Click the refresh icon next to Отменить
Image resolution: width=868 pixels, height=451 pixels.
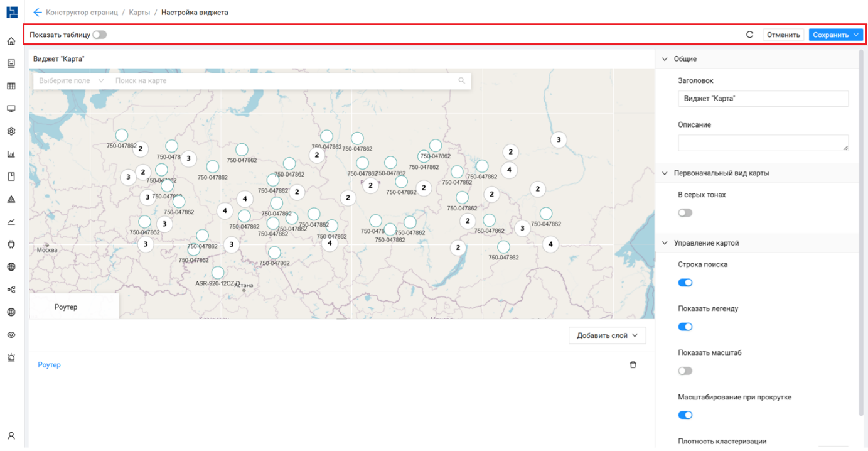click(x=749, y=35)
